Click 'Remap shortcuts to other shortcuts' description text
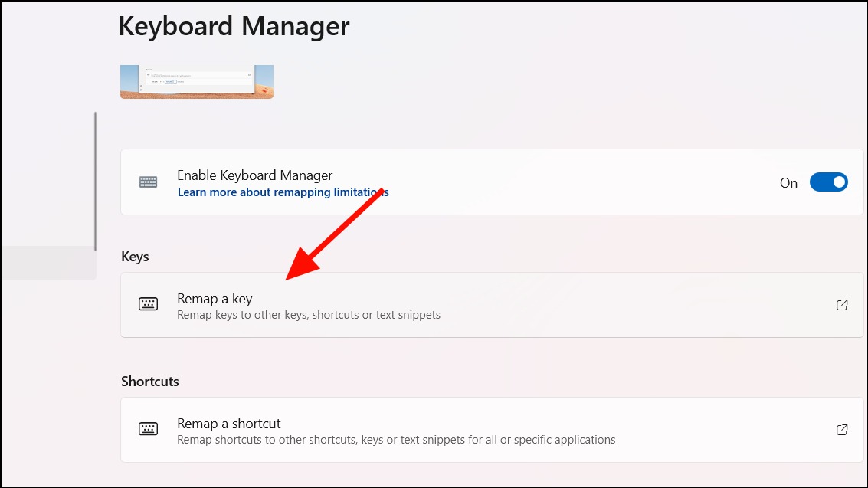The width and height of the screenshot is (868, 488). click(x=396, y=440)
